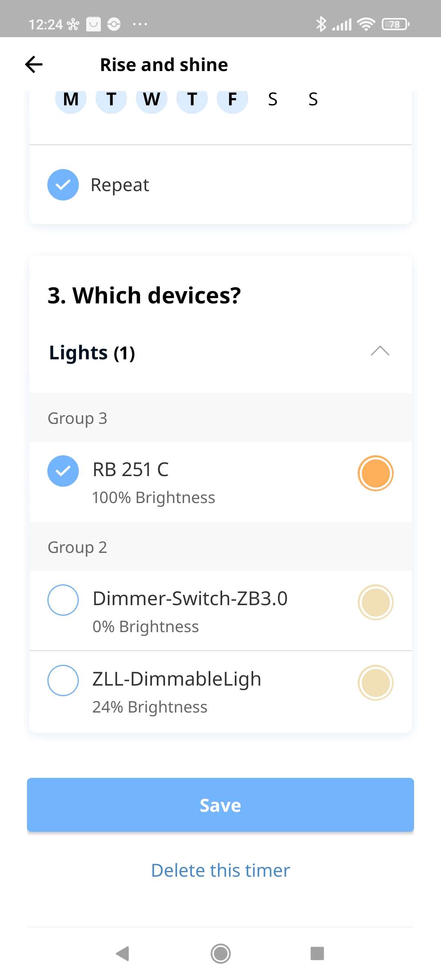This screenshot has width=441, height=980.
Task: Select the Dimmer-Switch-ZB3.0 device
Action: click(x=63, y=600)
